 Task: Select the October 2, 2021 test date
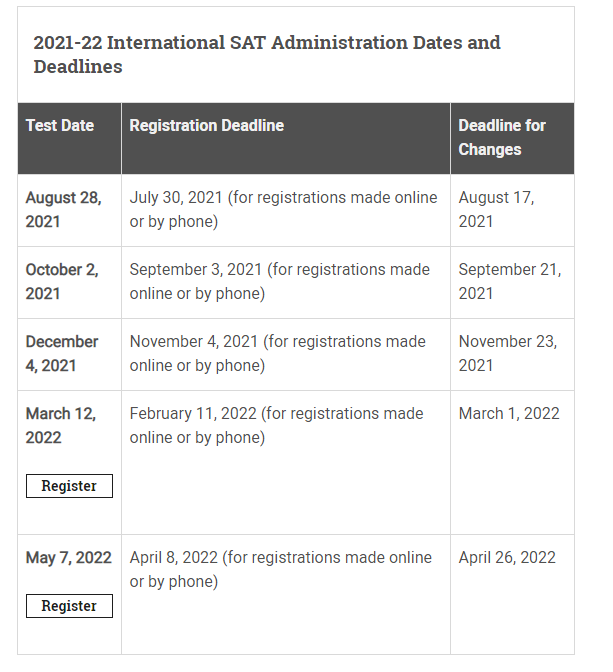coord(62,282)
